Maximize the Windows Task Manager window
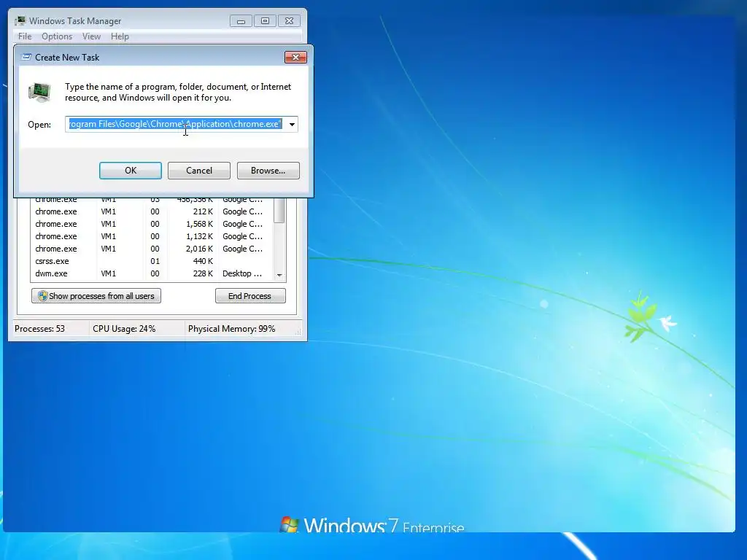Image resolution: width=747 pixels, height=560 pixels. pos(265,21)
